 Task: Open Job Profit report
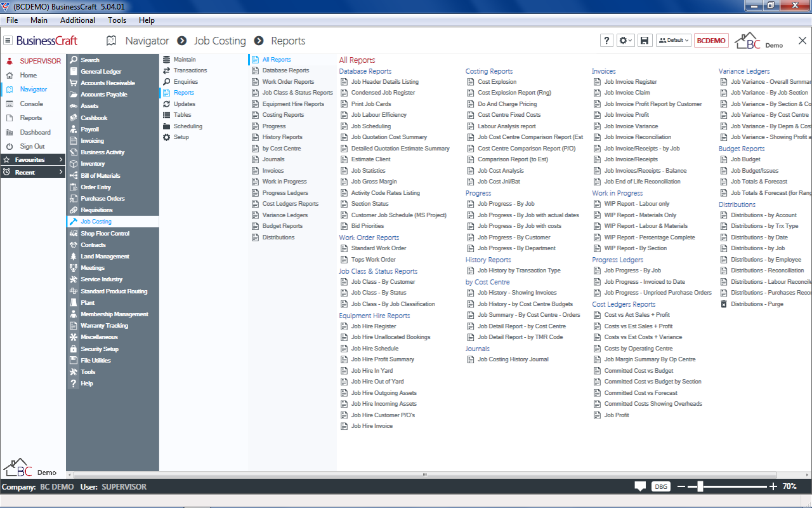(617, 415)
